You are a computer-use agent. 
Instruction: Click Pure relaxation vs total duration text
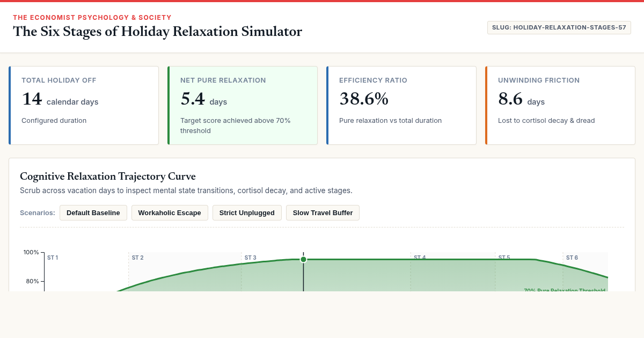click(x=390, y=121)
